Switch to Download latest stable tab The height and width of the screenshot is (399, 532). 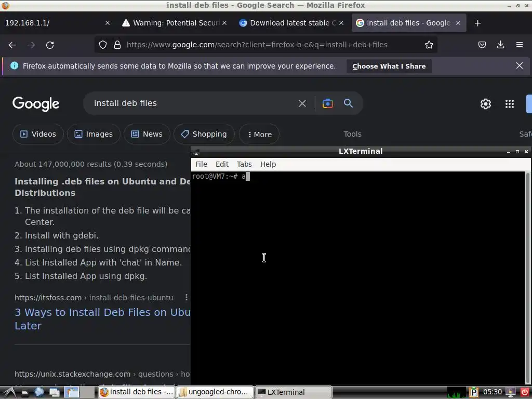(292, 23)
